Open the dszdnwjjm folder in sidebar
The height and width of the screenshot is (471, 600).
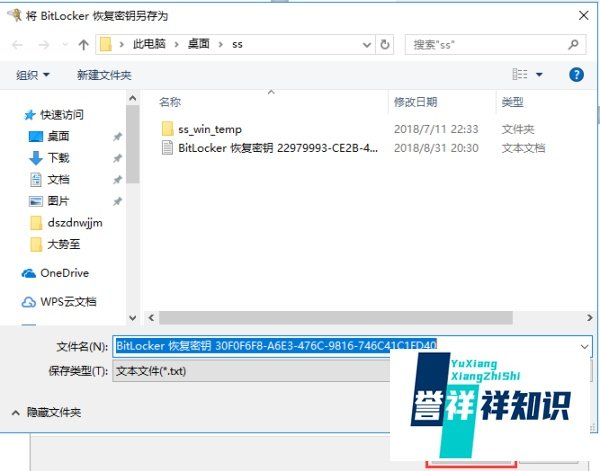click(75, 223)
